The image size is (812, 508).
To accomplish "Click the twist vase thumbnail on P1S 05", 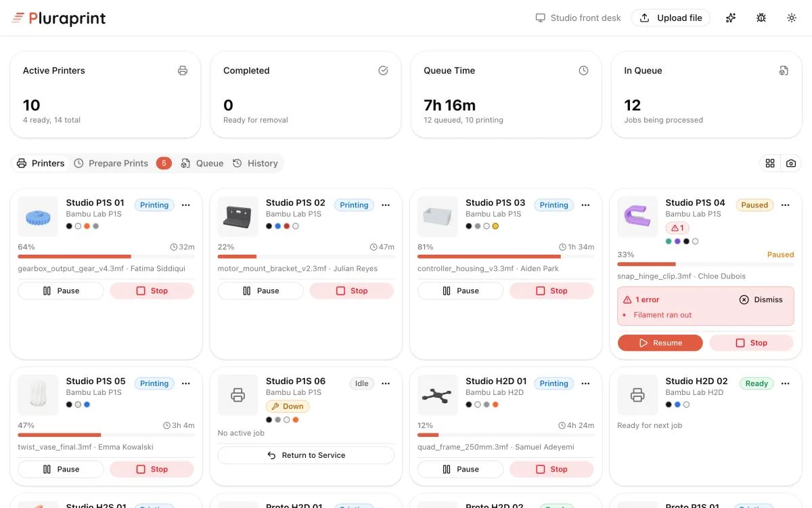I will [38, 395].
